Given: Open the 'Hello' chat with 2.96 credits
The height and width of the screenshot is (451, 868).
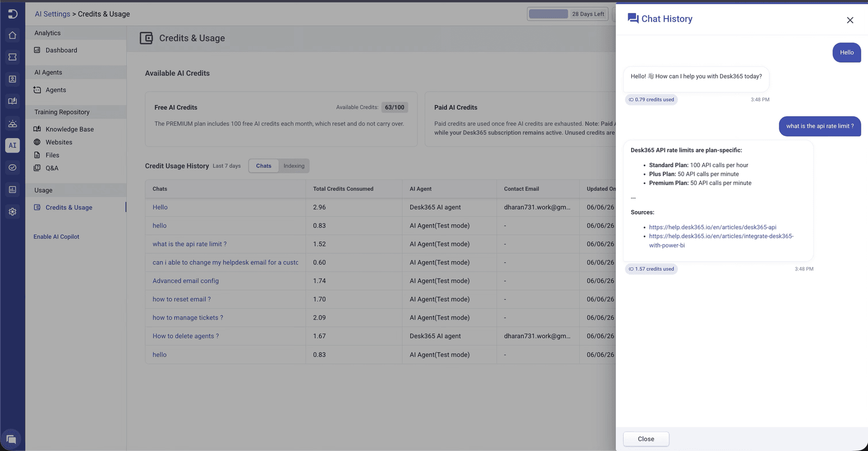Looking at the screenshot, I should pos(160,207).
